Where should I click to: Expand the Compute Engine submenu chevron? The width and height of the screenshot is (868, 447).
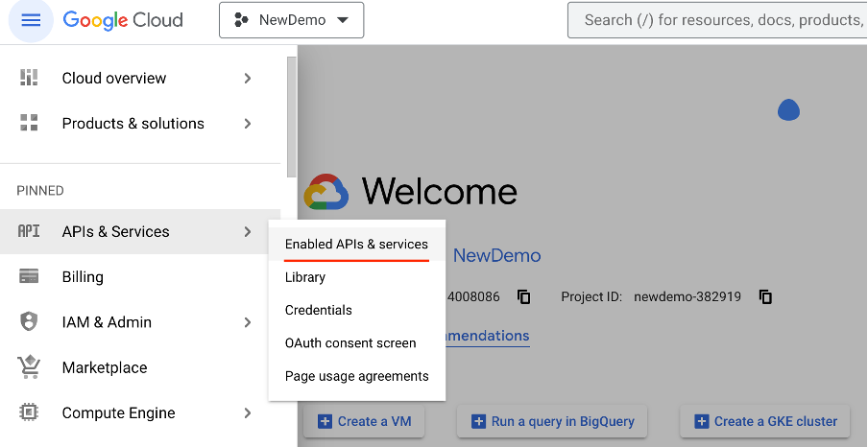click(248, 412)
